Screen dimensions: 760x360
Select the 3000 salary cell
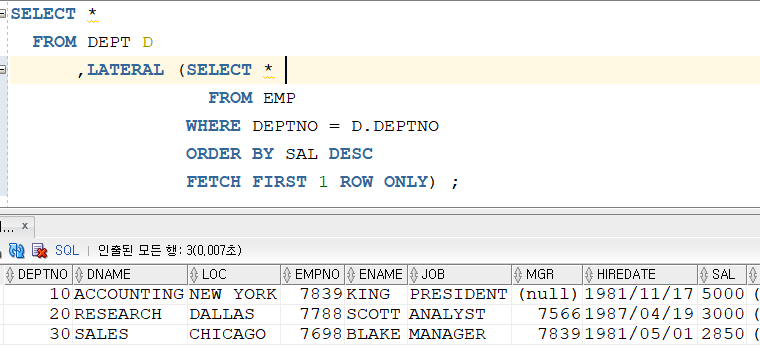tap(722, 314)
